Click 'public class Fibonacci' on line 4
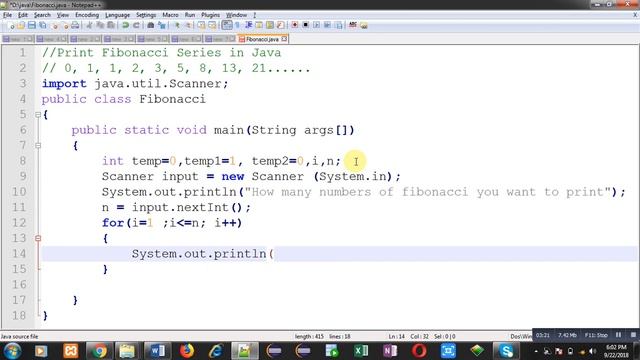Viewport: 640px width, 360px height. 124,99
